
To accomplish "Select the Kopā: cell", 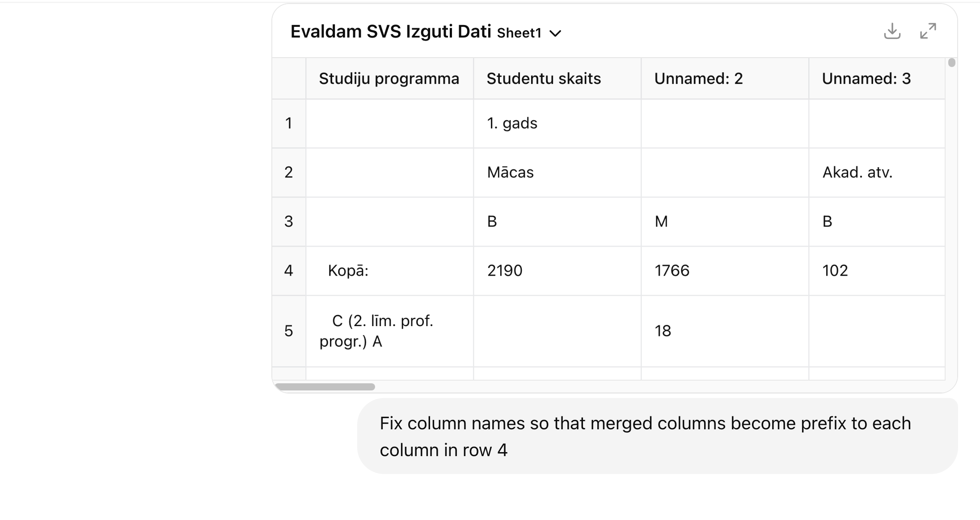I will [x=389, y=271].
